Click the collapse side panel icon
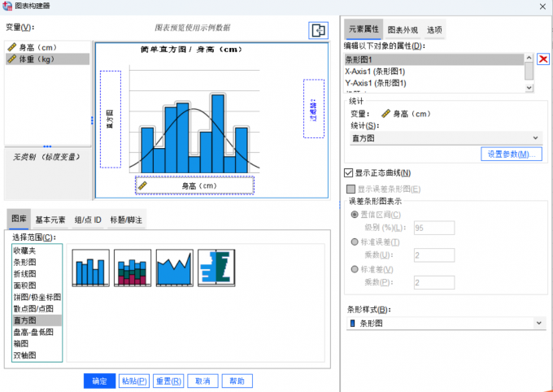This screenshot has height=392, width=553. click(319, 31)
